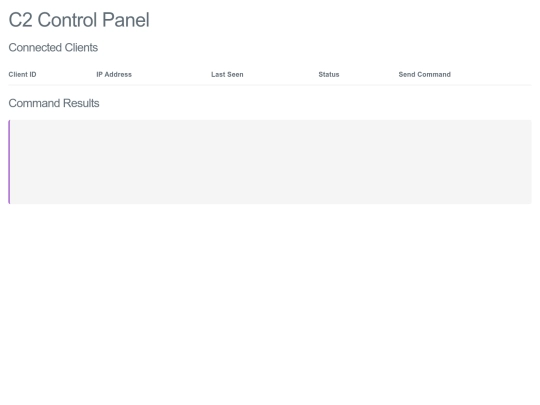The width and height of the screenshot is (540, 405).
Task: Click the purple left border of results box
Action: click(9, 162)
